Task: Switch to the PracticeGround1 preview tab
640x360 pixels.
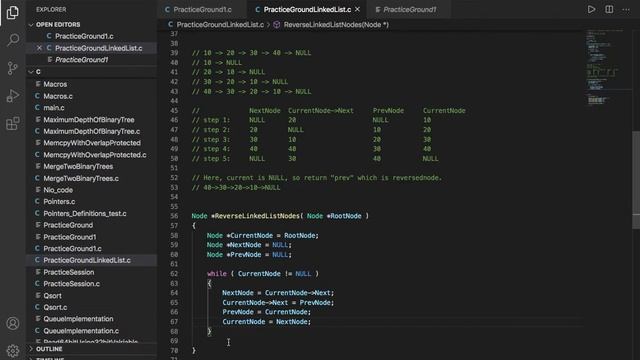Action: (x=409, y=9)
